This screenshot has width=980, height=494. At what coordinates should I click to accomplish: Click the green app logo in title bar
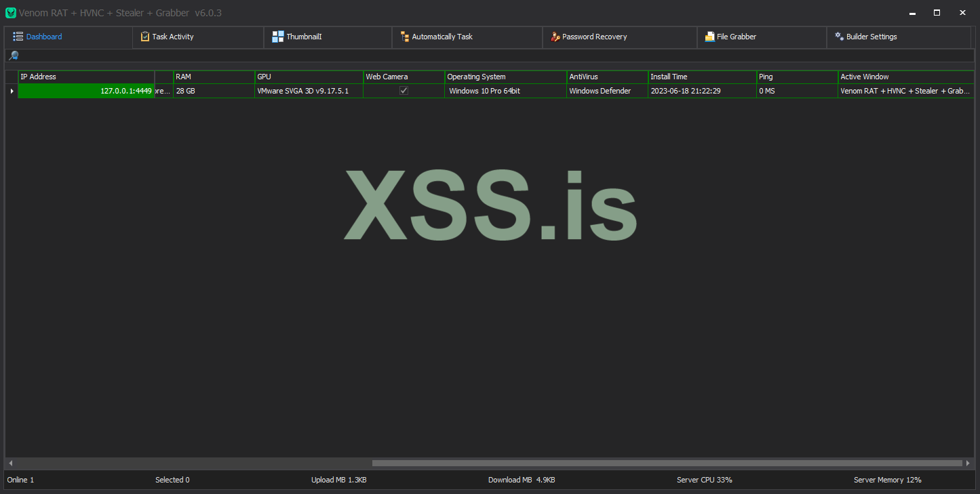pyautogui.click(x=11, y=13)
